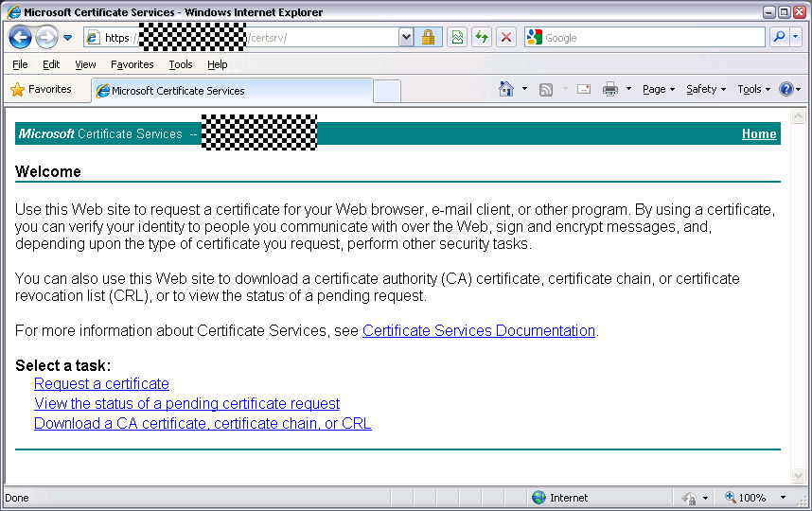The image size is (812, 511).
Task: Click the Done status text
Action: coord(17,498)
